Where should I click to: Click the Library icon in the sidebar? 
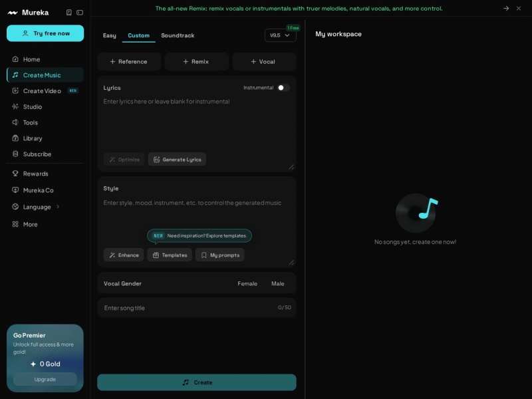(x=15, y=138)
